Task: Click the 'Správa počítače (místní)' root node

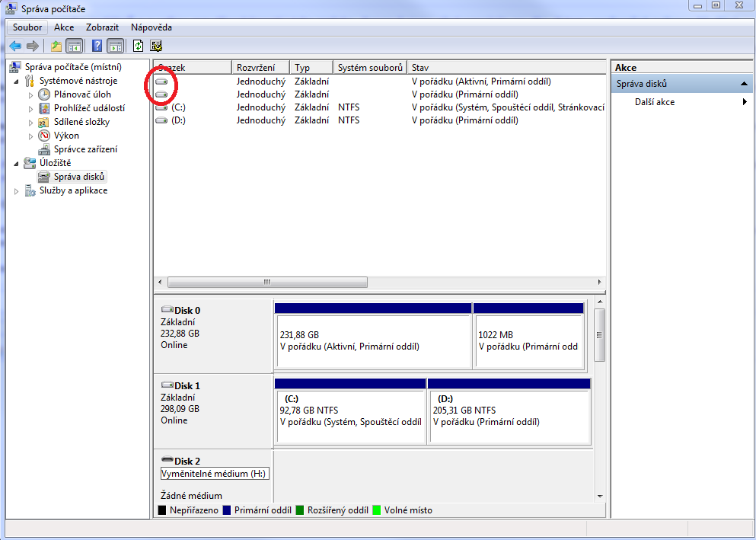Action: 73,67
